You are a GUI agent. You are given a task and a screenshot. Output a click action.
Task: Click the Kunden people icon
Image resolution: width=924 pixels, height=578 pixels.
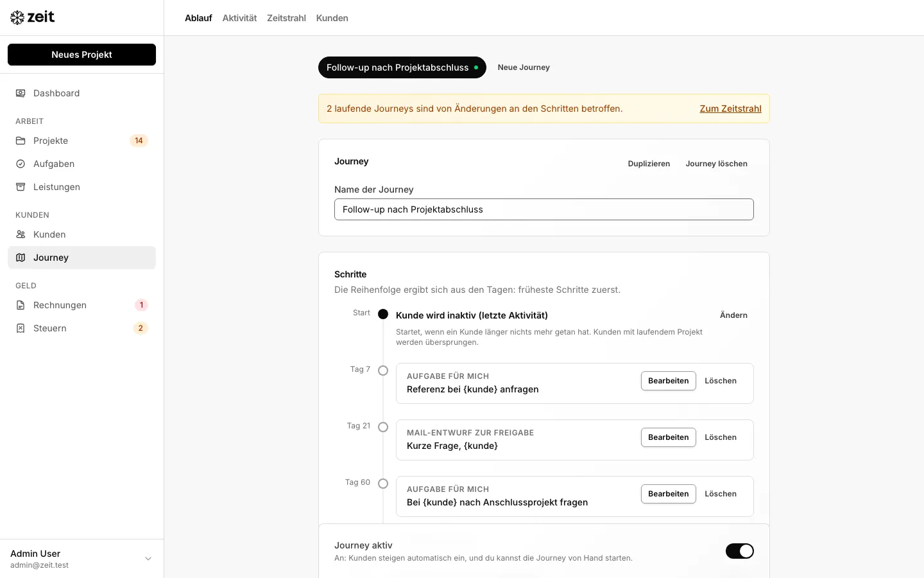(21, 234)
